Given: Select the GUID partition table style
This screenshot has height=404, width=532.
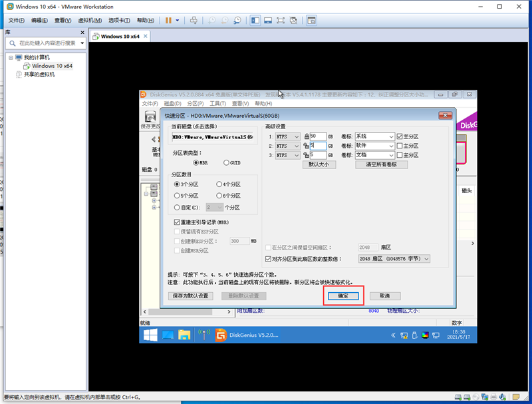Looking at the screenshot, I should pos(227,162).
